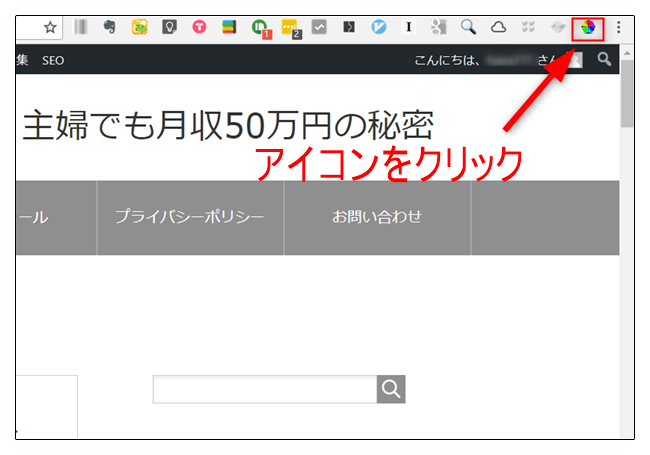Open the lightbulb extension icon

pos(170,27)
